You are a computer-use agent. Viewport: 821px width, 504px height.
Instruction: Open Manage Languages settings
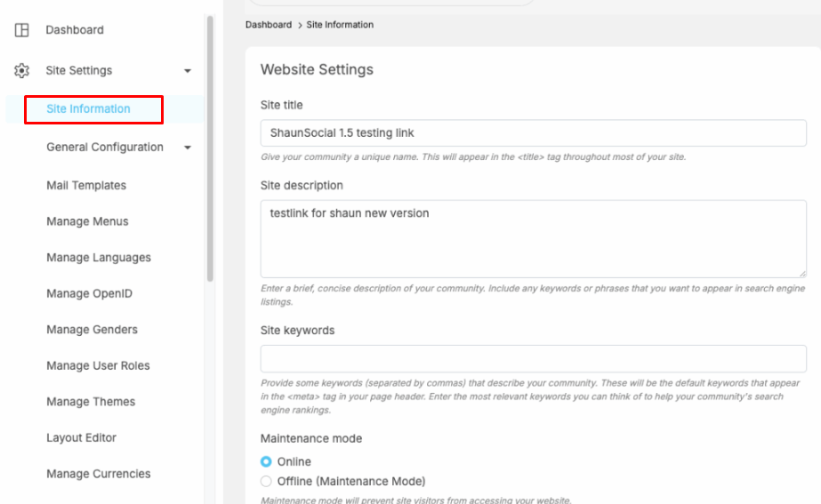point(99,258)
